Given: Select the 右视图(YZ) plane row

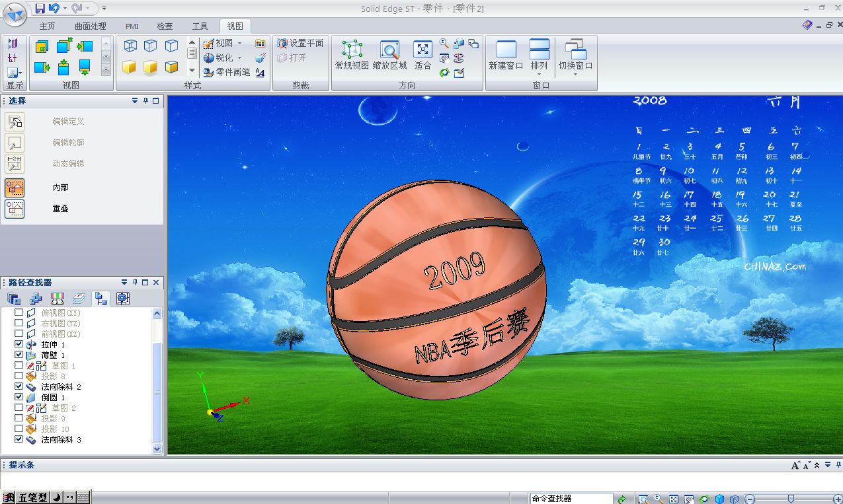Looking at the screenshot, I should pos(61,324).
